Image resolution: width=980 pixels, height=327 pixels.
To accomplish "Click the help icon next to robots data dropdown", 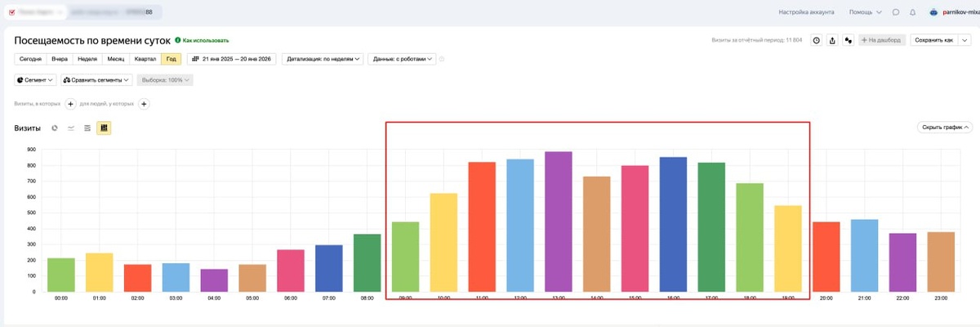I will tap(442, 59).
